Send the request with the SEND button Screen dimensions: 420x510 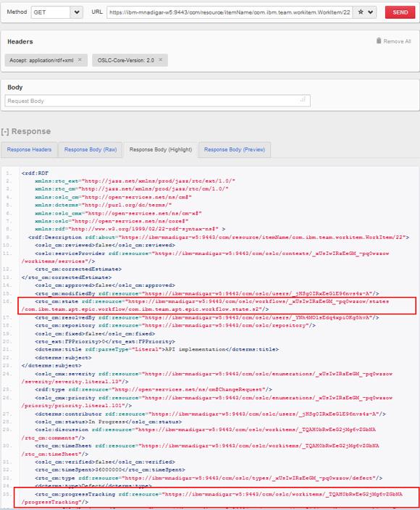[400, 12]
